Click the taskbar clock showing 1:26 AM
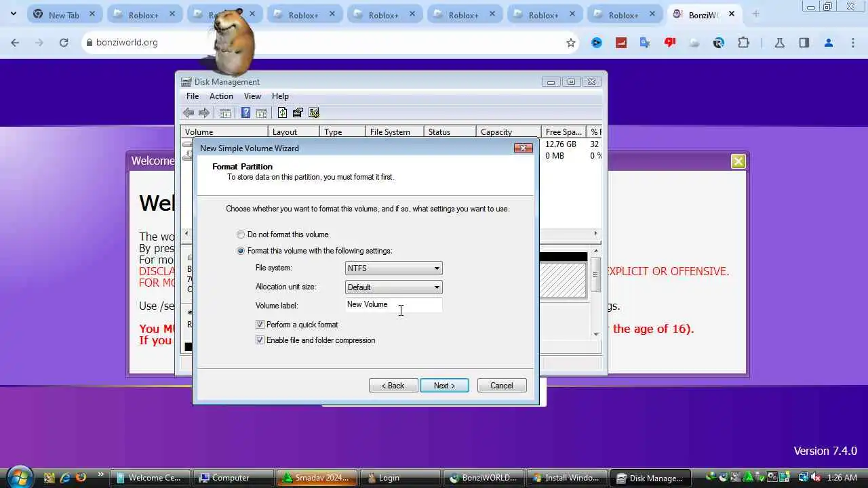Viewport: 868px width, 488px height. 842,478
